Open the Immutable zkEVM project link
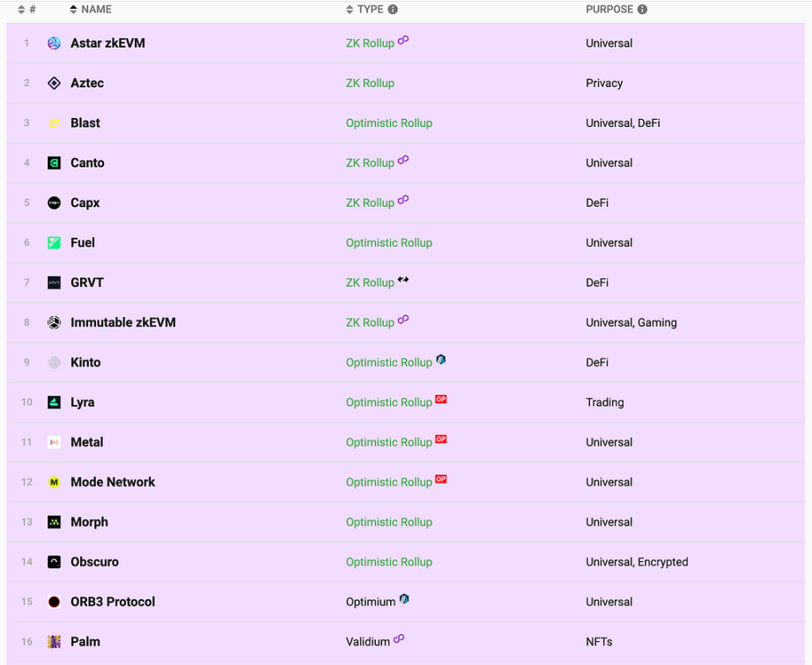Image resolution: width=812 pixels, height=665 pixels. [x=123, y=322]
